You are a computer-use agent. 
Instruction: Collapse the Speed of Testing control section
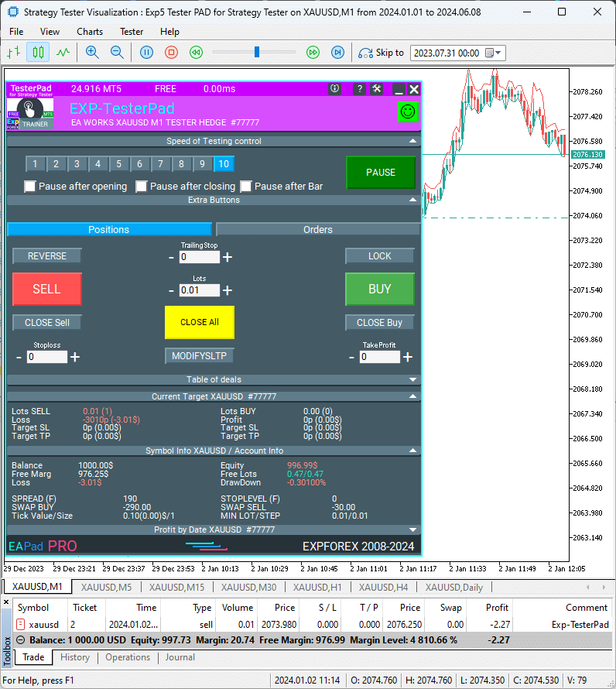tap(412, 141)
